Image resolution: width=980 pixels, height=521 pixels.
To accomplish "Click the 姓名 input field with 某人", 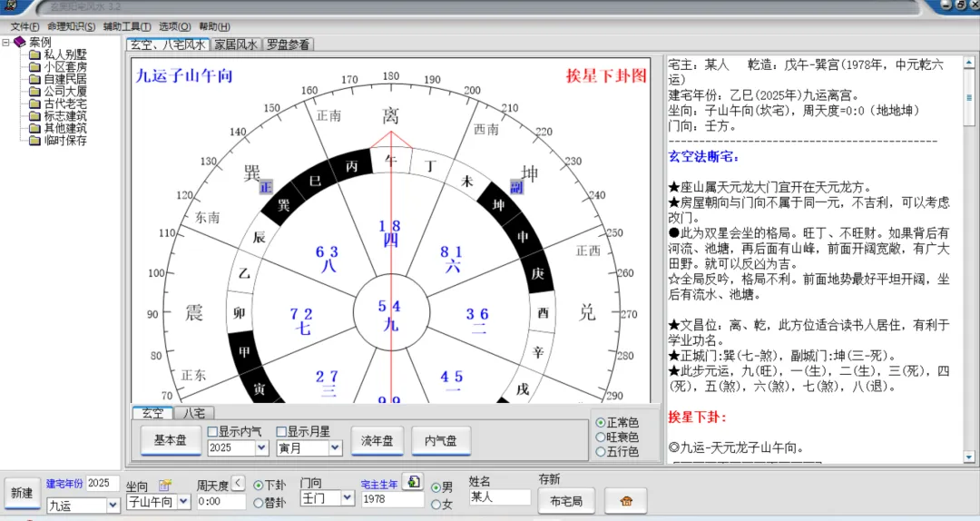I will pyautogui.click(x=499, y=497).
